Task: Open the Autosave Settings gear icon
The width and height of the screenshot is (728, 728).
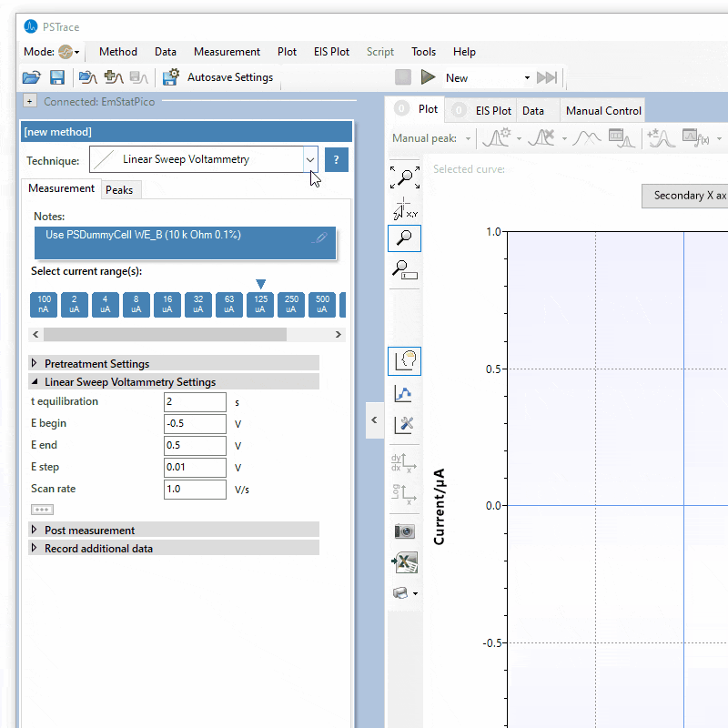Action: (x=171, y=77)
